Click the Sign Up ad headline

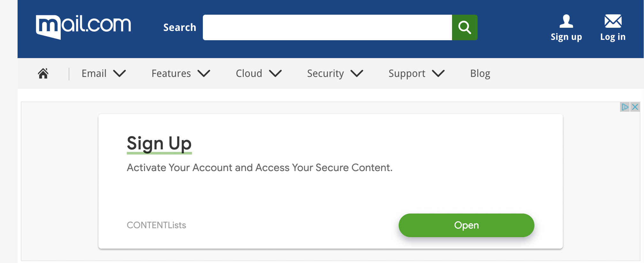click(159, 143)
